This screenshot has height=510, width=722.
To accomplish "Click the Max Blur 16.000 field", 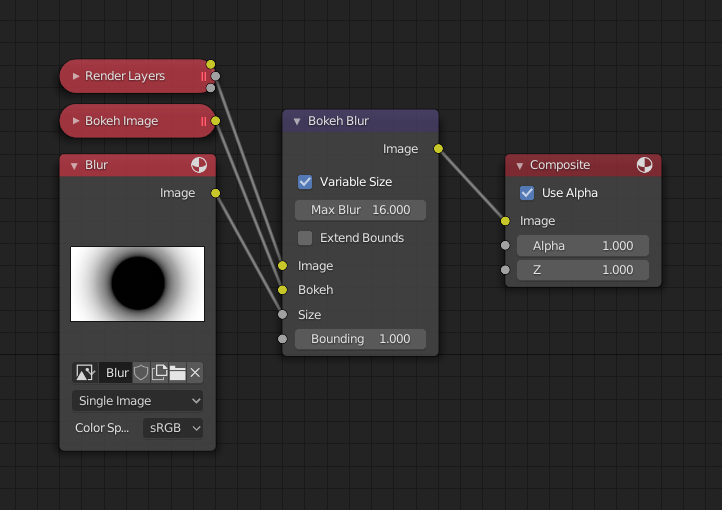I will [x=360, y=210].
